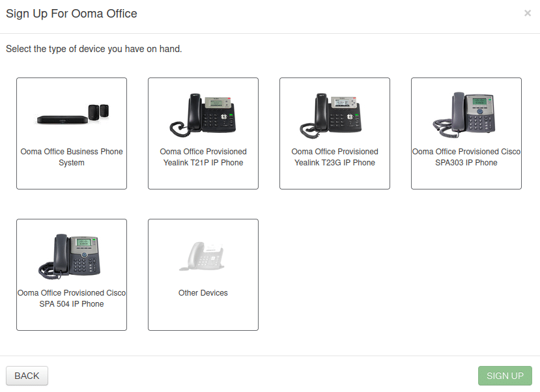This screenshot has width=540, height=392.
Task: Click the 'Other Devices' label
Action: 203,293
